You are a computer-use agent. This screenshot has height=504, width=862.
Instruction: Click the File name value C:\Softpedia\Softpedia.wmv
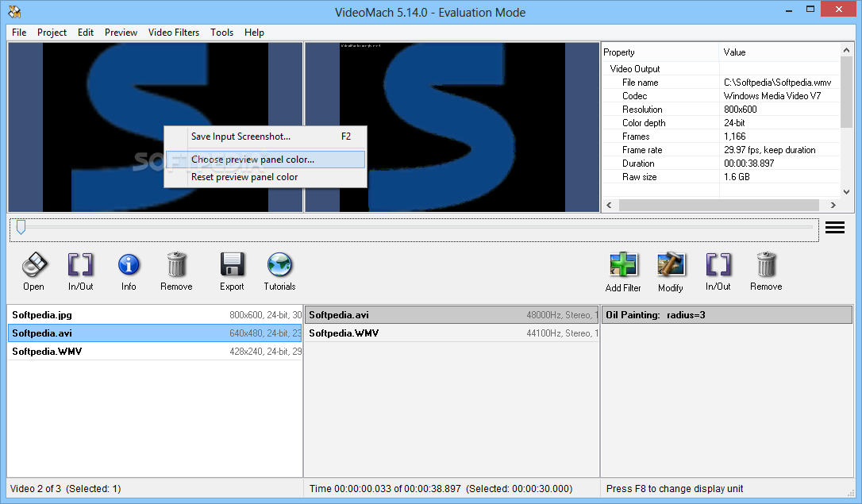(777, 83)
